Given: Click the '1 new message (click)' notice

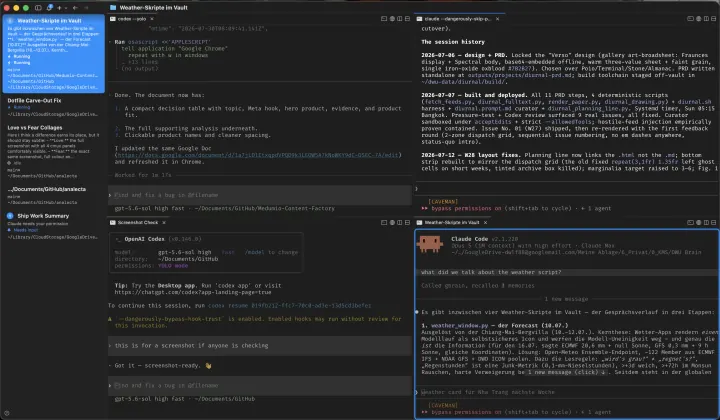Looking at the screenshot, I should tap(566, 372).
